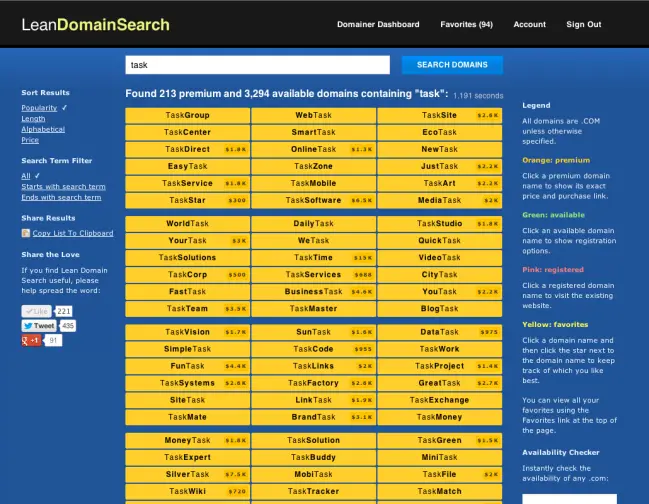Click Copy List To Clipboard link
The width and height of the screenshot is (649, 504).
coord(73,233)
